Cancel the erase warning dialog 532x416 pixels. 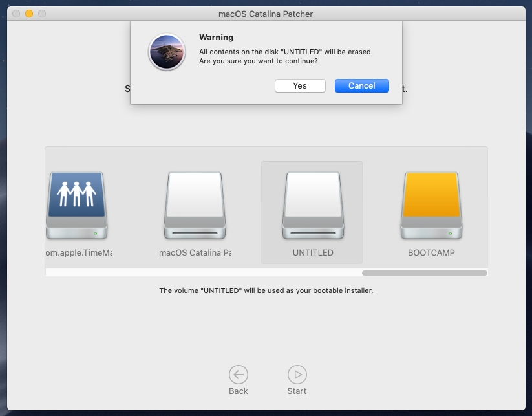click(x=362, y=85)
